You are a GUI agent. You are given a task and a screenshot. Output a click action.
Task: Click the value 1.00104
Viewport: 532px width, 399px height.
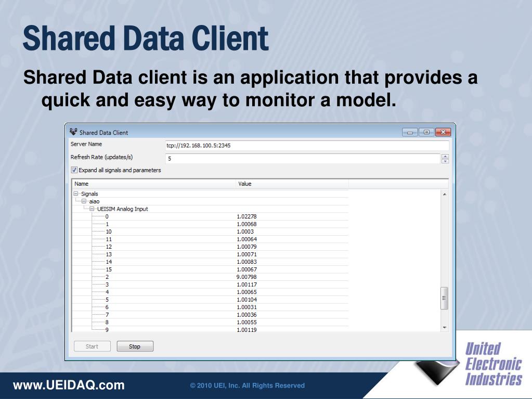click(246, 300)
